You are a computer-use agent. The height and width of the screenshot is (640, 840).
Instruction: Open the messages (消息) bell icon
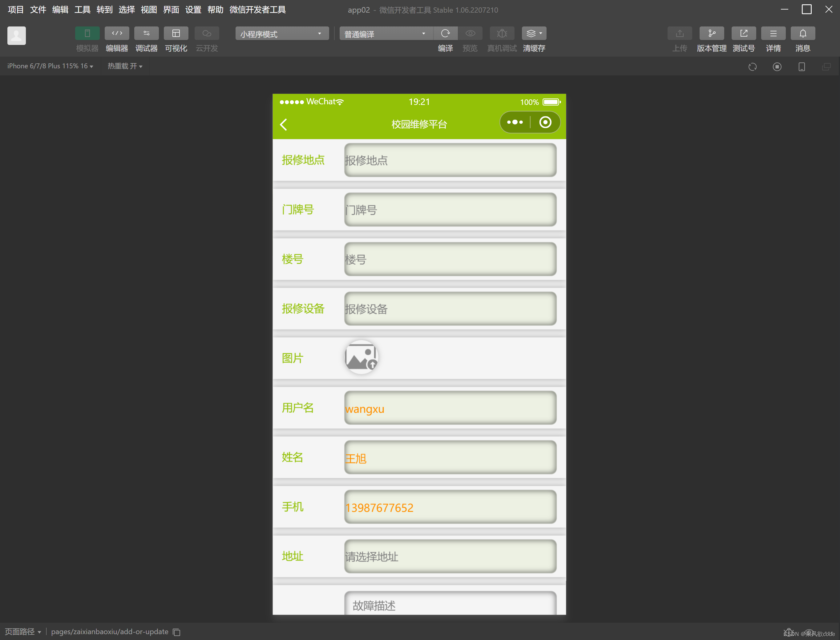click(x=803, y=34)
